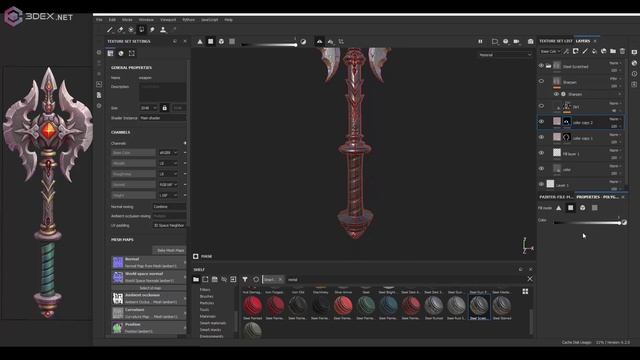Select the Brushes shelf category
640x360 pixels.
207,296
